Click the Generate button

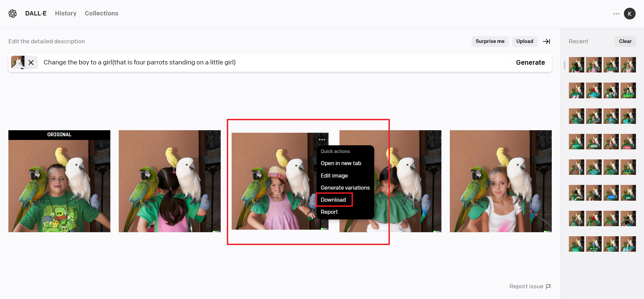pos(531,62)
